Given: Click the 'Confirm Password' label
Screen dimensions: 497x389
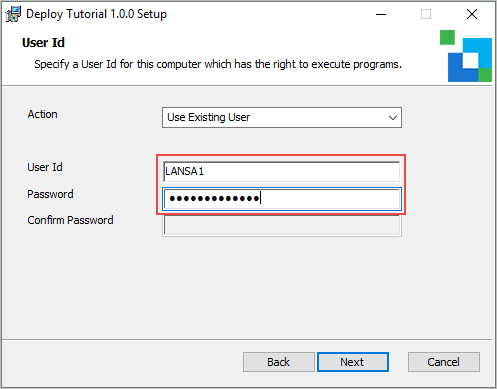Looking at the screenshot, I should [x=70, y=220].
